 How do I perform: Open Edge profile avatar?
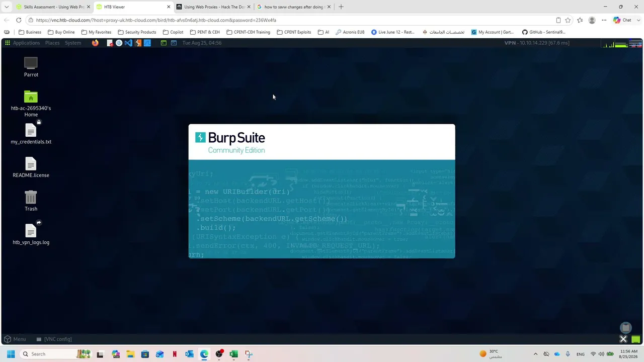[592, 20]
